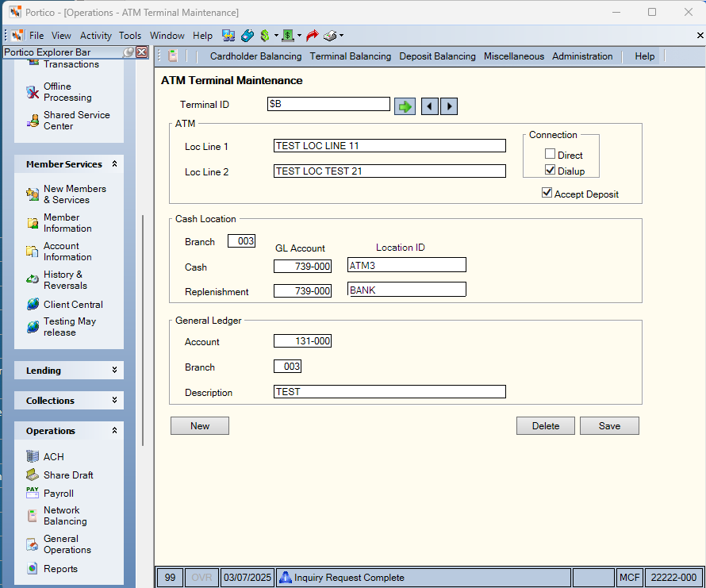Go to the previous terminal record
This screenshot has height=588, width=706.
coord(429,106)
